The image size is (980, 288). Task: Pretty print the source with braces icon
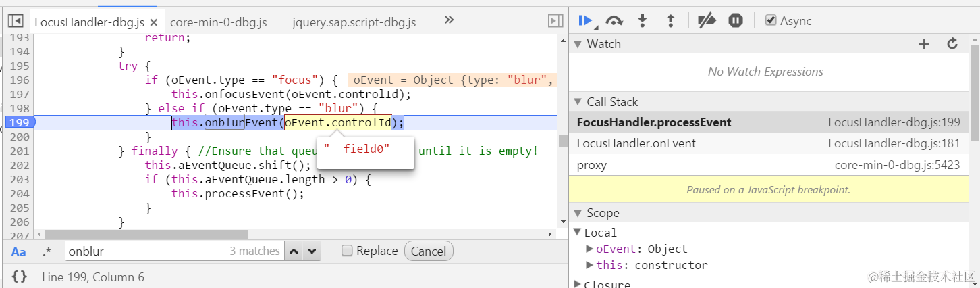pyautogui.click(x=20, y=277)
